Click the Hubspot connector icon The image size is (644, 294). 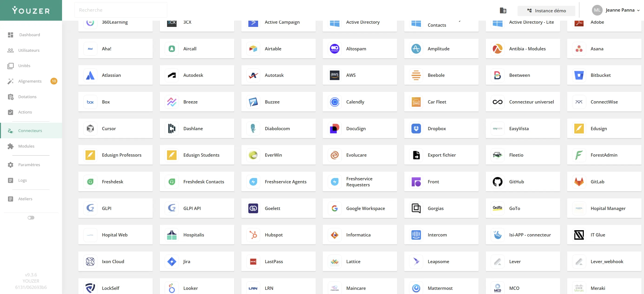pyautogui.click(x=253, y=235)
